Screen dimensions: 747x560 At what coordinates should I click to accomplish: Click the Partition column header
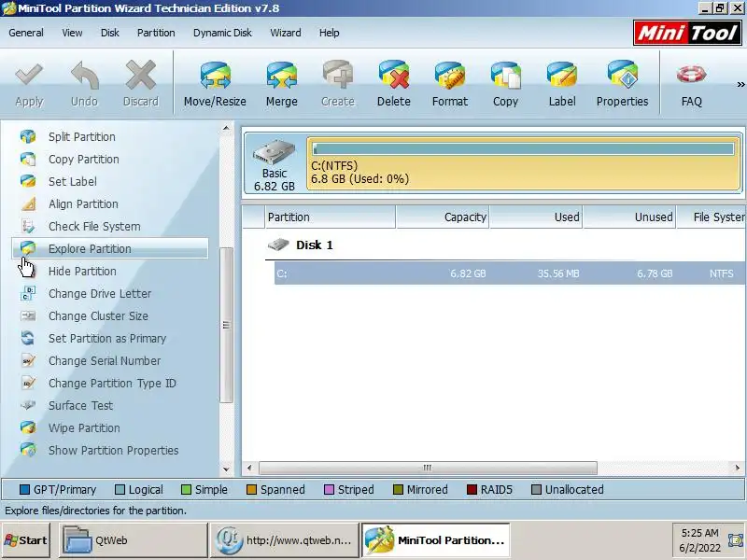coord(330,217)
